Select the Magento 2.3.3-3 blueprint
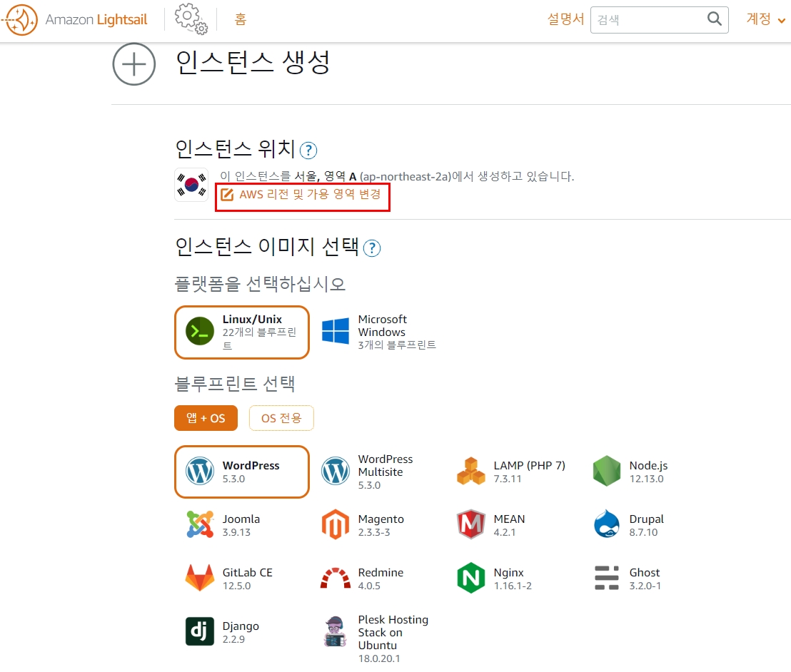Viewport: 791px width, 672px height. 363,525
